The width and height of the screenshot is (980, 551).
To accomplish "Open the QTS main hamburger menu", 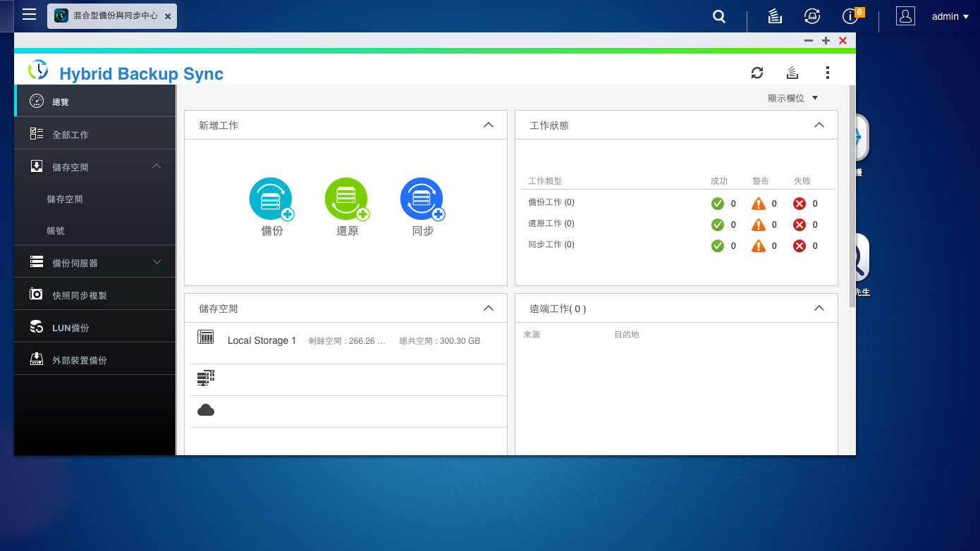I will pos(29,15).
